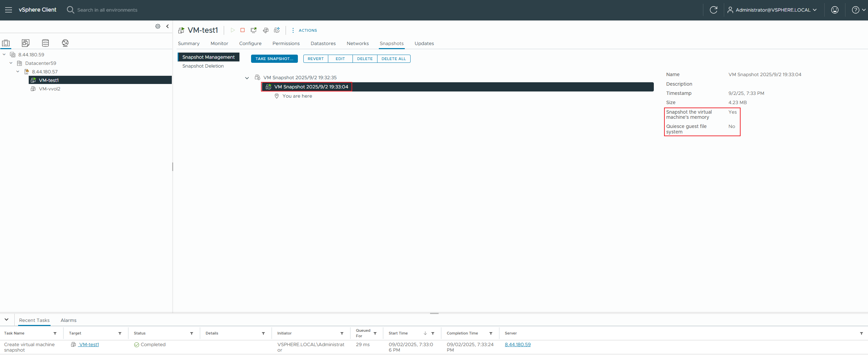Open the Monitor tab
Image resolution: width=868 pixels, height=355 pixels.
219,43
